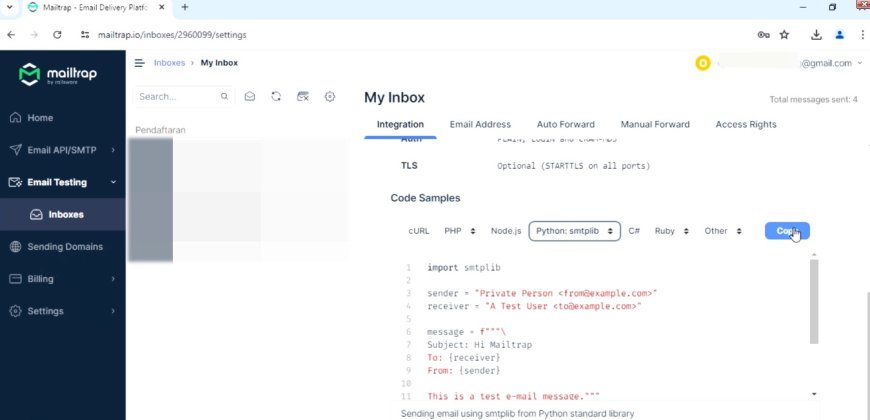Open Inboxes in the sidebar

tap(63, 214)
